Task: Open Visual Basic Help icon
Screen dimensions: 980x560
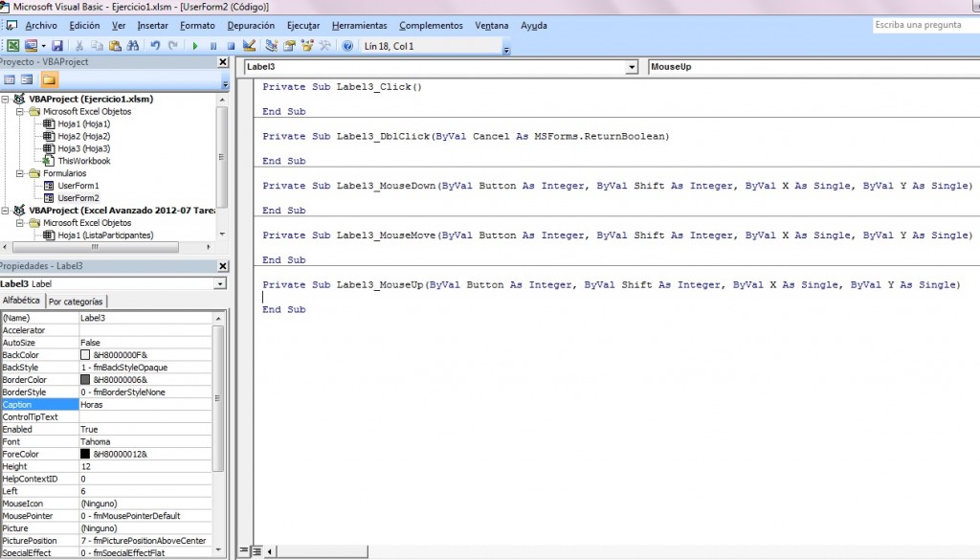Action: [347, 46]
